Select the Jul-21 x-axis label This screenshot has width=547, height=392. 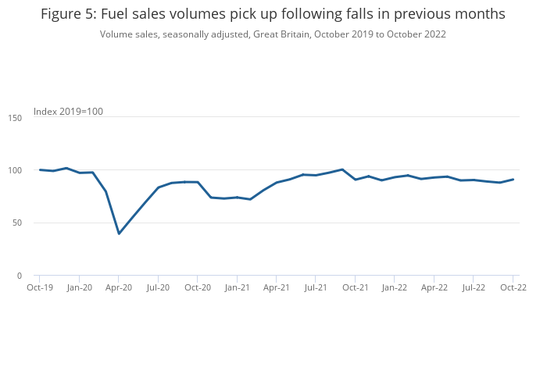click(x=316, y=287)
